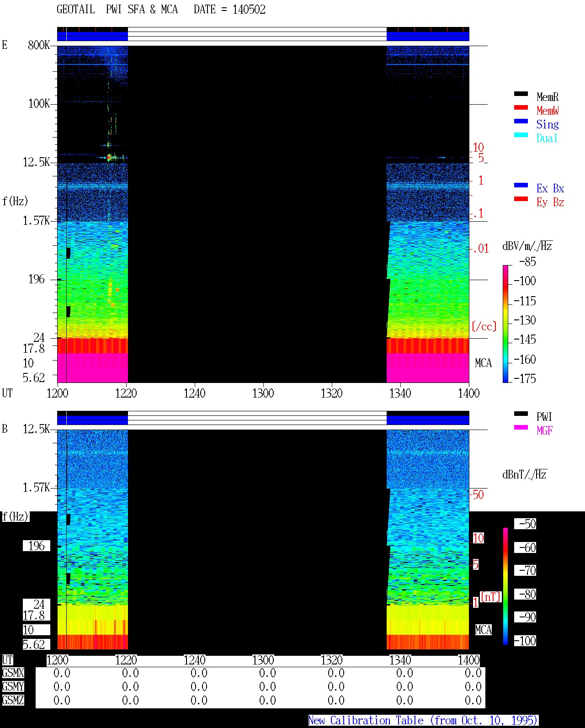Image resolution: width=585 pixels, height=728 pixels.
Task: Click the B panel 'MCA' label
Action: click(483, 630)
